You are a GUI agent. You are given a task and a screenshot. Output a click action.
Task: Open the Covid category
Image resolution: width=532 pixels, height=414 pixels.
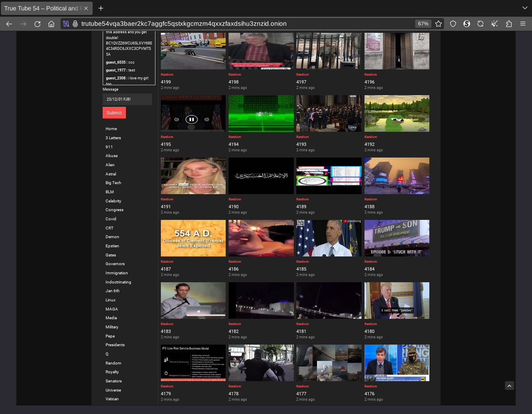click(111, 219)
